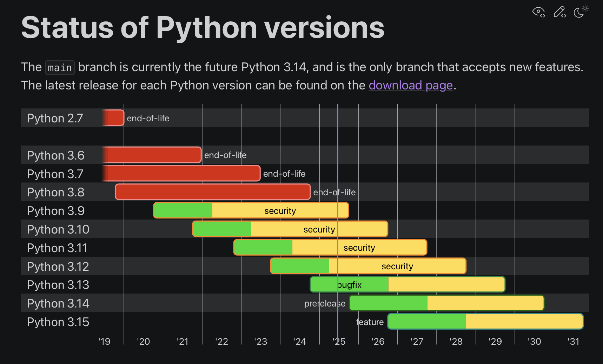The image size is (603, 364).
Task: Click the Python 3.9 row label
Action: (56, 211)
